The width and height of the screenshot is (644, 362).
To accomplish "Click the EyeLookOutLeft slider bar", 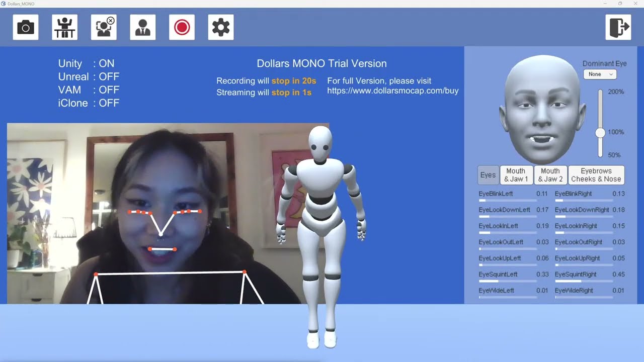I will tap(508, 248).
